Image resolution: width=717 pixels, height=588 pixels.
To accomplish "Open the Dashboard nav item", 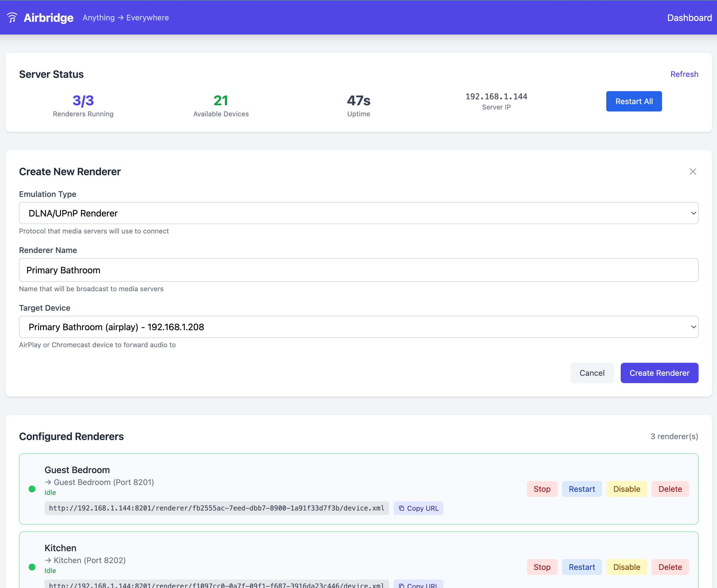I will tap(689, 18).
